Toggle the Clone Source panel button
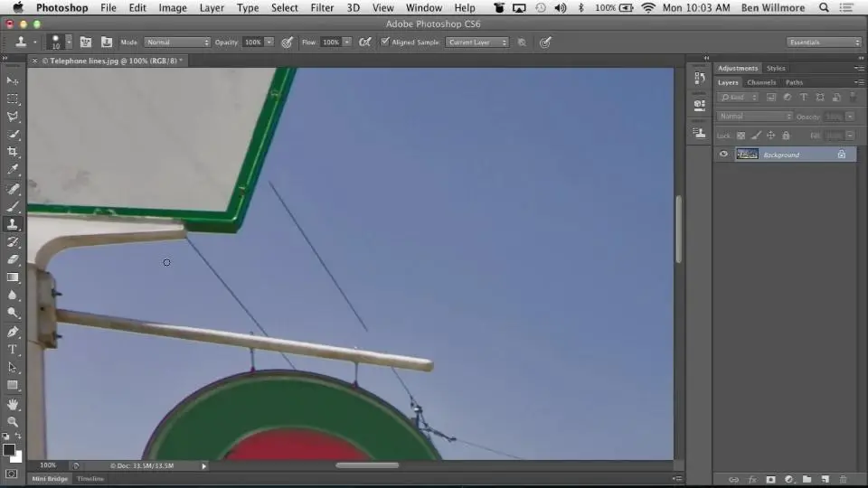Viewport: 868px width, 488px height. point(107,42)
